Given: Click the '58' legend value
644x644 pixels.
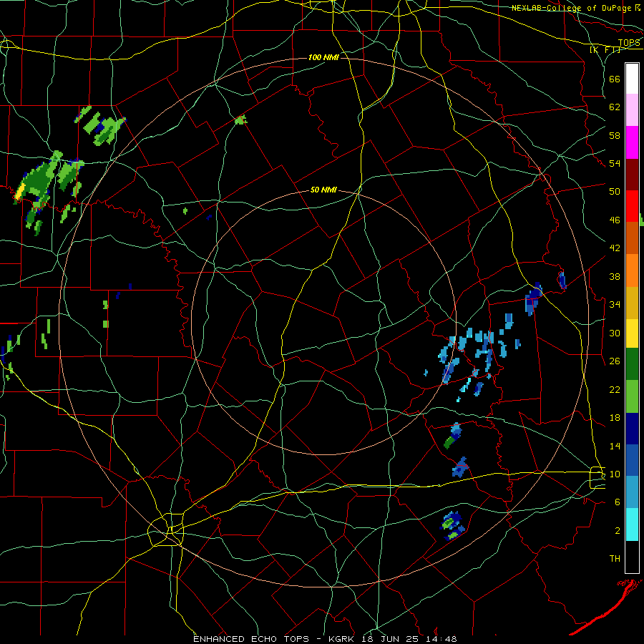Looking at the screenshot, I should point(615,135).
